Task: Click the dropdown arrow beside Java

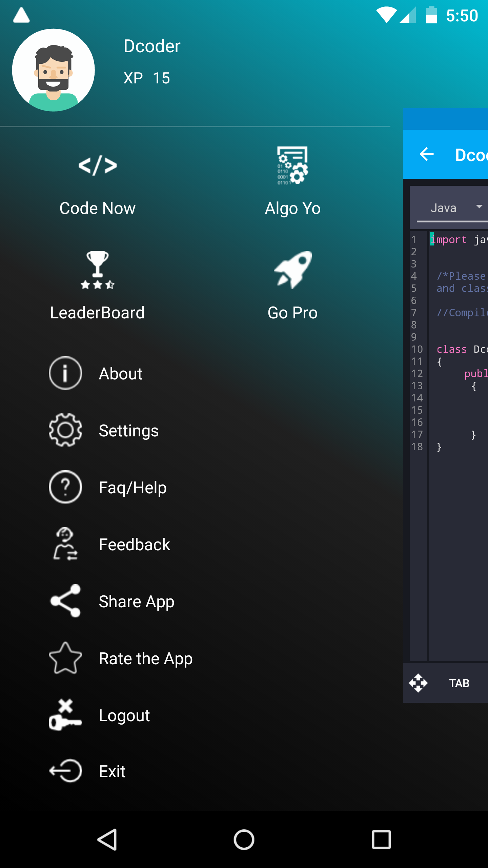Action: point(479,206)
